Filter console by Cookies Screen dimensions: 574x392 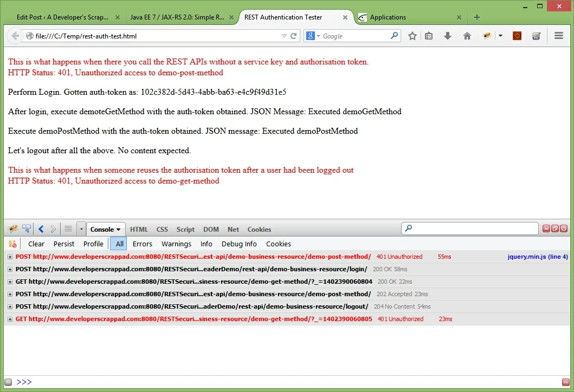point(279,244)
